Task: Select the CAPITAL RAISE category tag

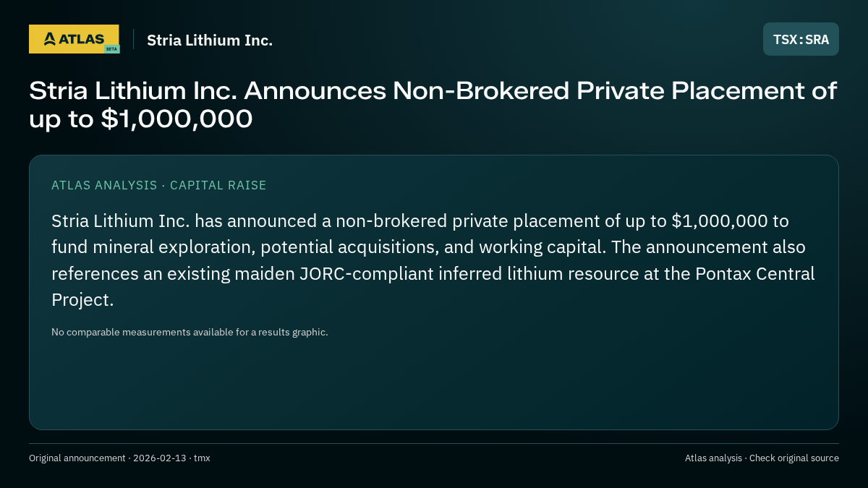Action: point(218,185)
